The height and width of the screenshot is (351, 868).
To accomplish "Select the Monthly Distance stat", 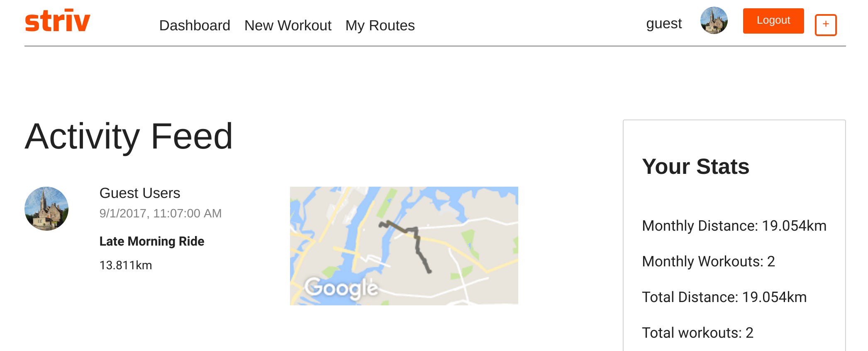I will click(x=734, y=226).
